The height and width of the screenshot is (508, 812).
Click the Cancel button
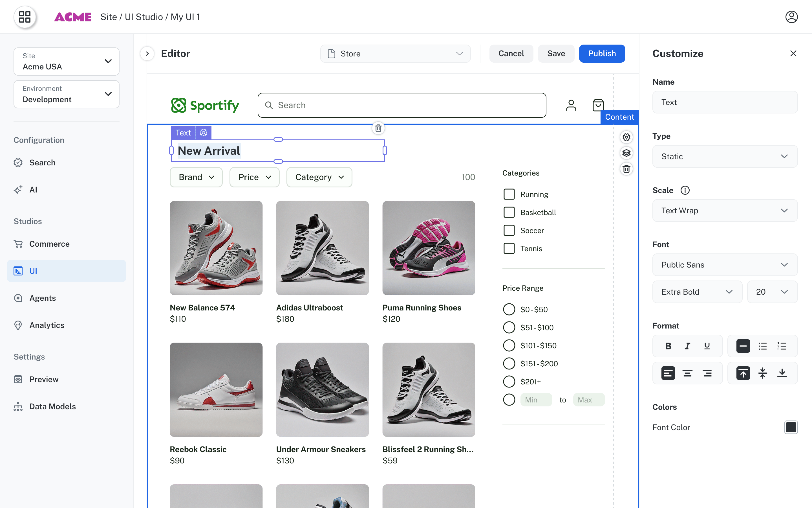click(511, 53)
